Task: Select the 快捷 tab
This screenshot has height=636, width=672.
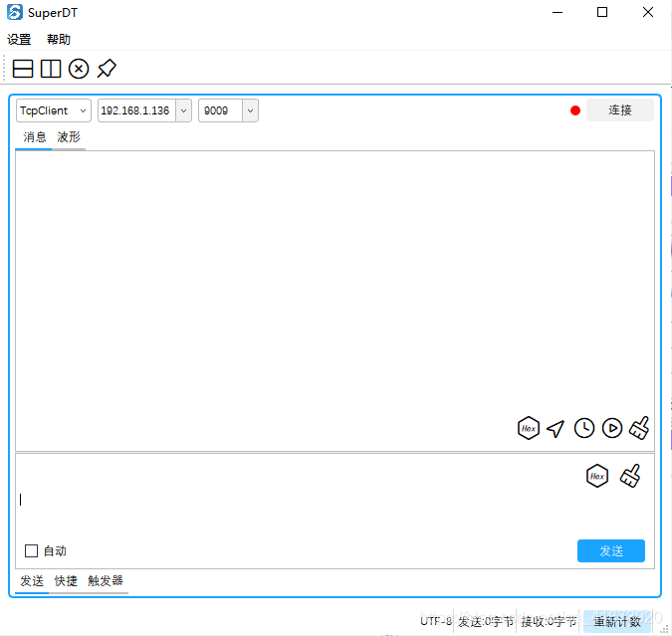Action: pyautogui.click(x=66, y=581)
